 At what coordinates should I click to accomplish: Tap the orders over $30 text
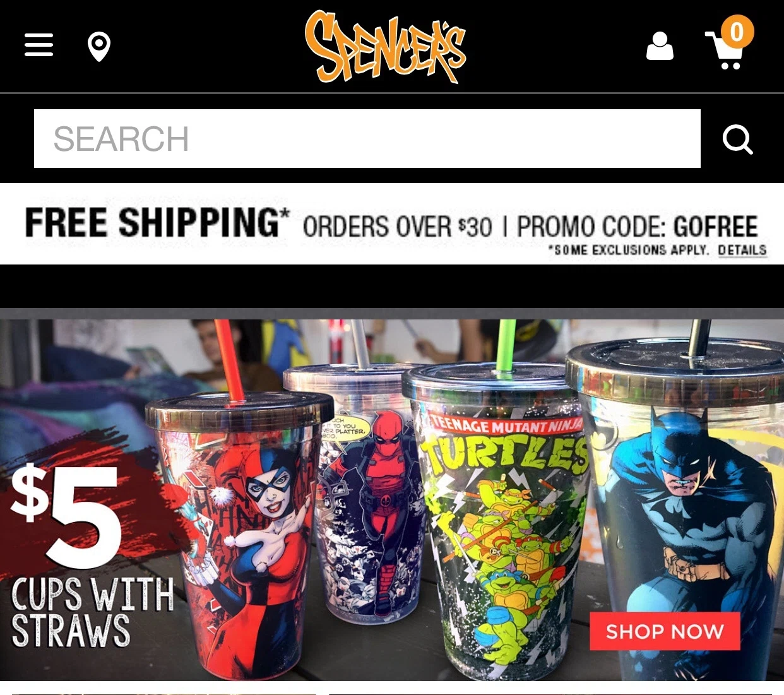point(397,227)
